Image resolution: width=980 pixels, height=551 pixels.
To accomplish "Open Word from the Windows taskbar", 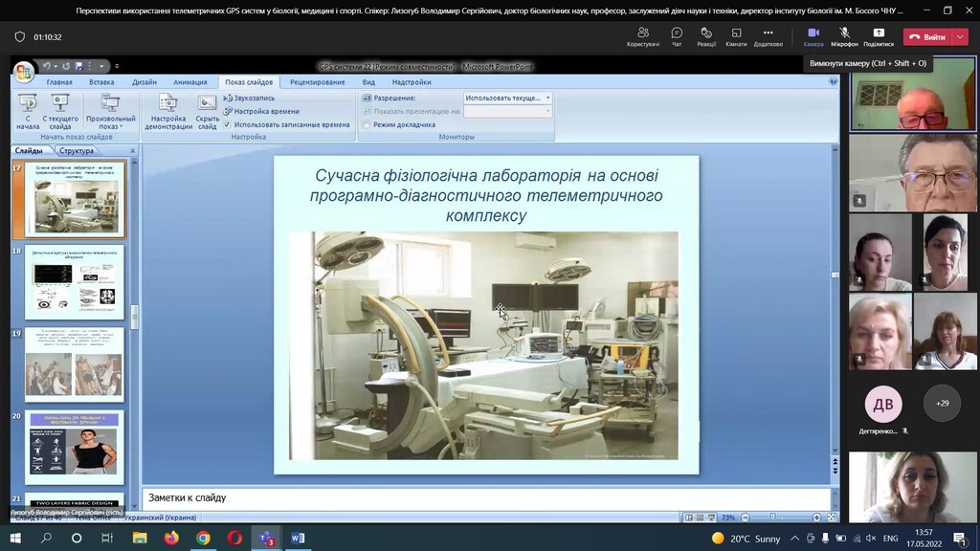I will pos(296,539).
